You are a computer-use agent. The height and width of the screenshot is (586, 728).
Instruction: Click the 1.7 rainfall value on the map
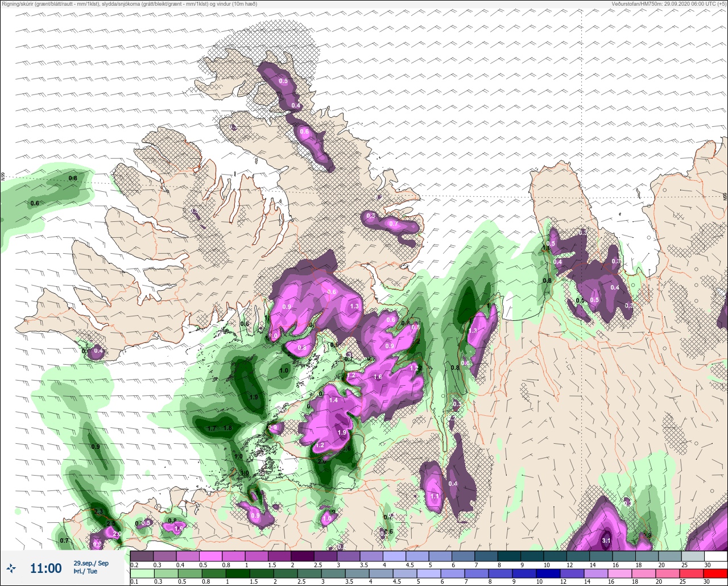tap(212, 428)
